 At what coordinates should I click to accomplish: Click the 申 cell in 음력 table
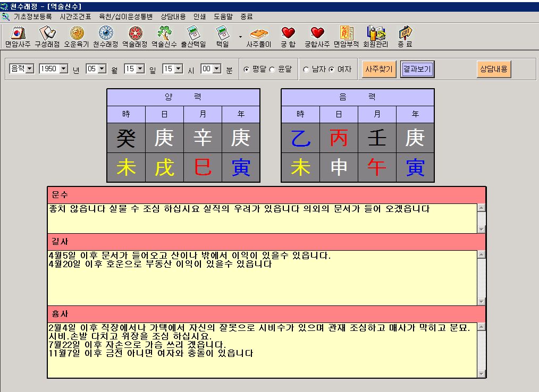click(339, 167)
